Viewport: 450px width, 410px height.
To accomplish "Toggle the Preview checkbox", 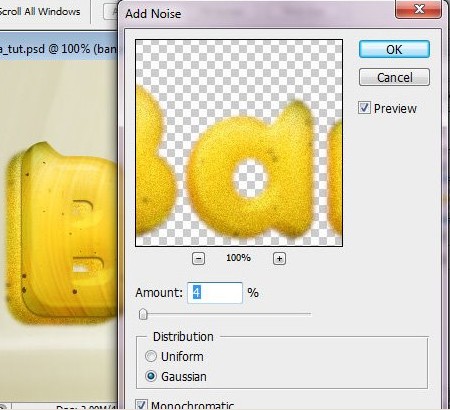I will tap(364, 108).
